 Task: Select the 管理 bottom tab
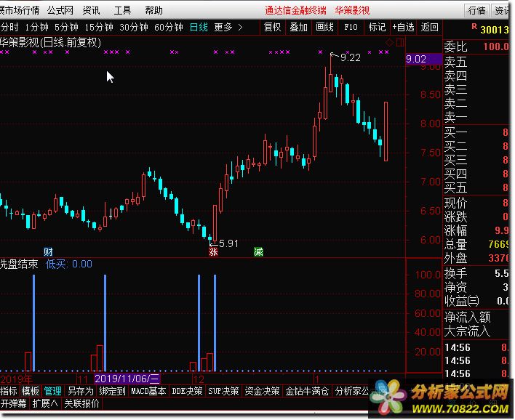(x=52, y=391)
